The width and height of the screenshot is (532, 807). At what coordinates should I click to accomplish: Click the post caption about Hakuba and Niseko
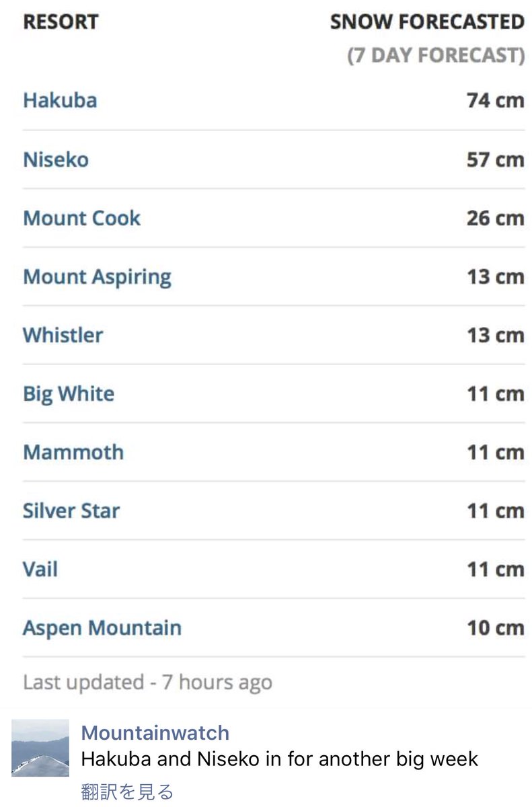click(x=279, y=760)
